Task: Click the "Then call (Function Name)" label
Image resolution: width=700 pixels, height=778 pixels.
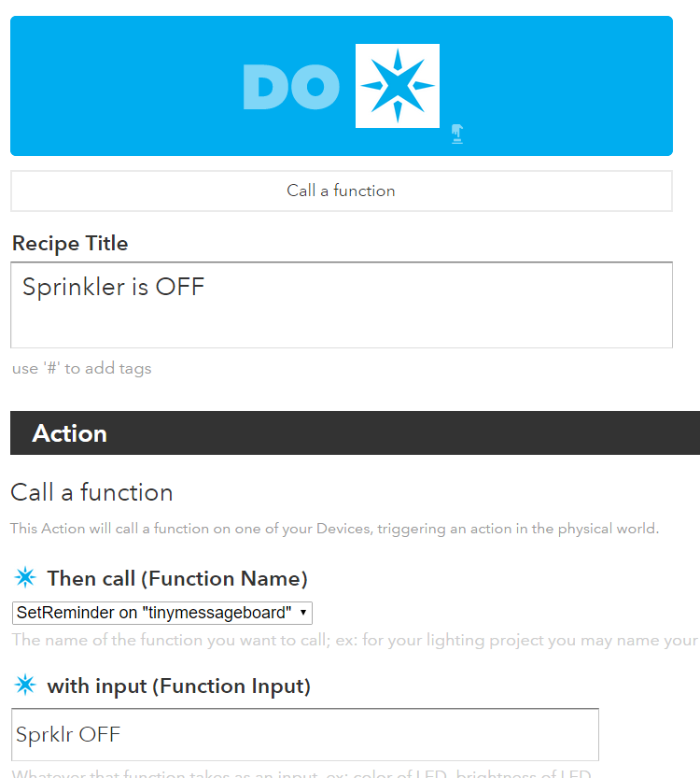Action: 177,578
